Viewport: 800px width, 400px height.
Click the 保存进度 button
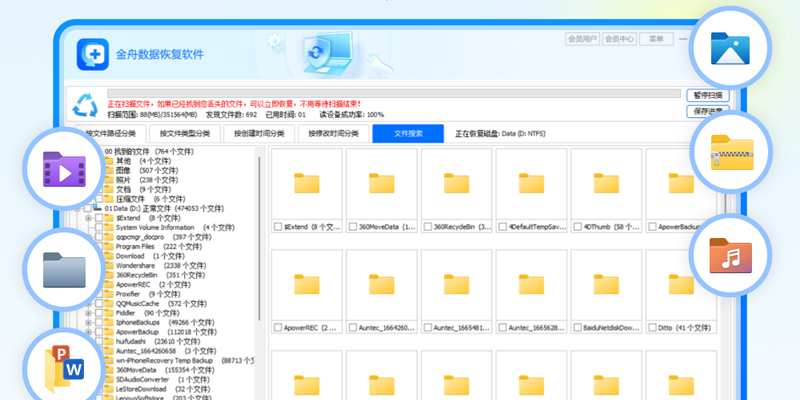[x=708, y=111]
